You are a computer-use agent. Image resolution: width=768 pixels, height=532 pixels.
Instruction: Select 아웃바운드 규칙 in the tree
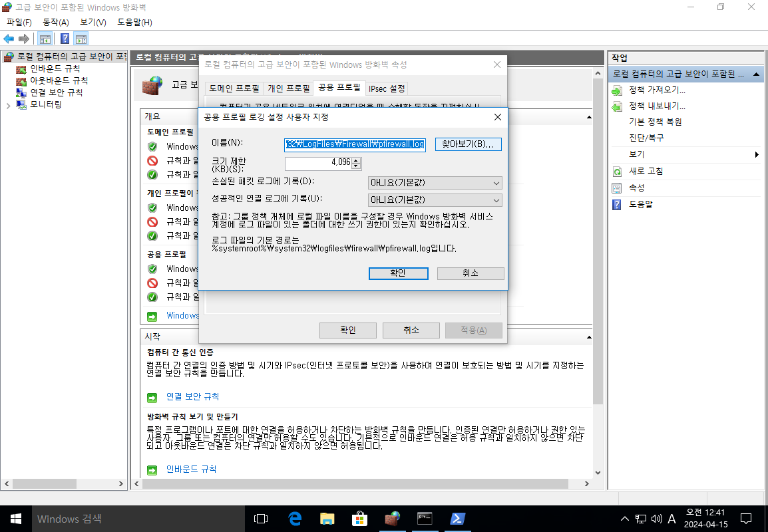59,80
